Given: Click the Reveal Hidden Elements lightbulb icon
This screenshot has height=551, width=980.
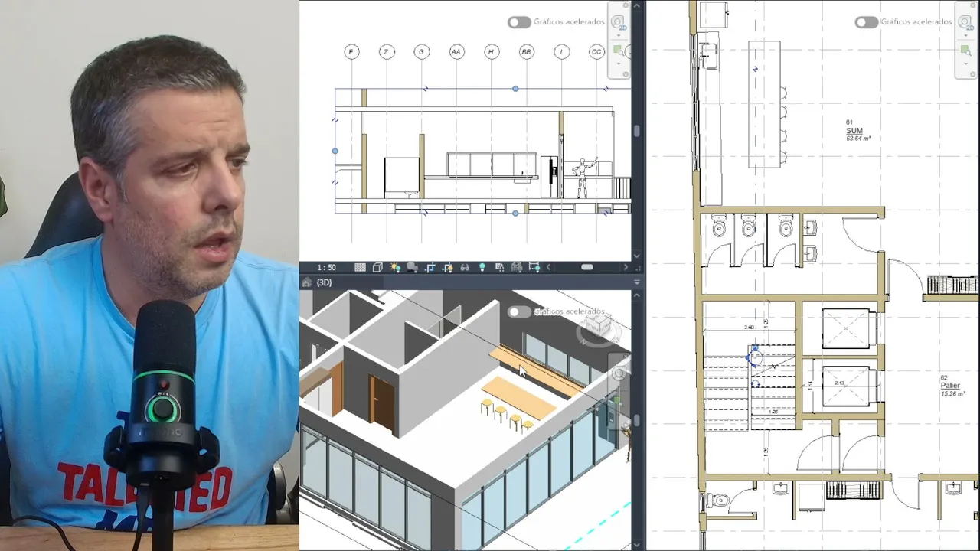Looking at the screenshot, I should click(482, 267).
